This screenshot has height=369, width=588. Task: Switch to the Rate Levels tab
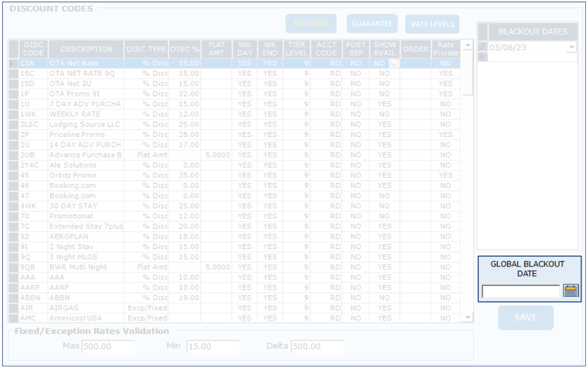pos(432,24)
